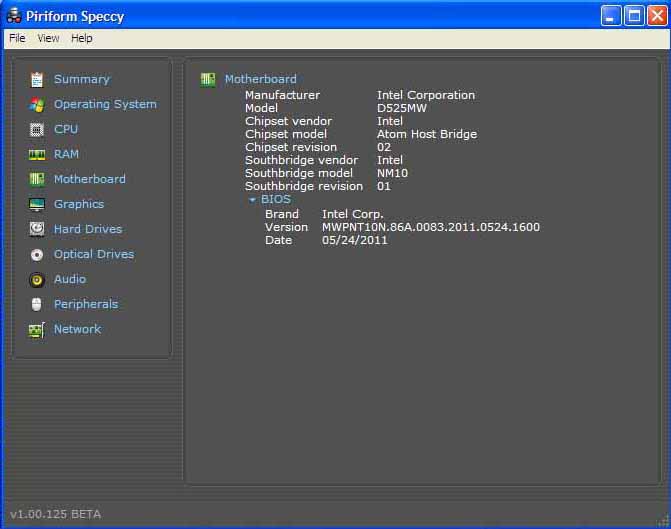Open the Help menu
This screenshot has height=529, width=671.
[x=82, y=38]
